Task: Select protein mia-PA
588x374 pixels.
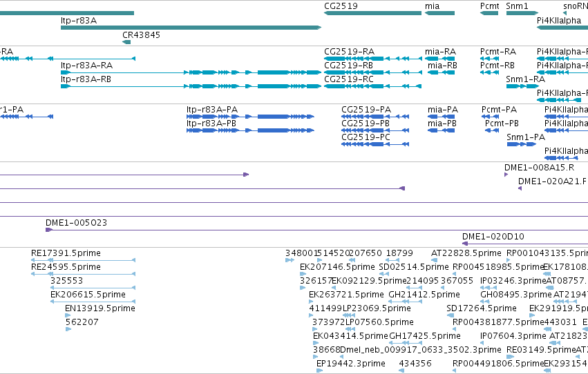Action: pyautogui.click(x=441, y=117)
